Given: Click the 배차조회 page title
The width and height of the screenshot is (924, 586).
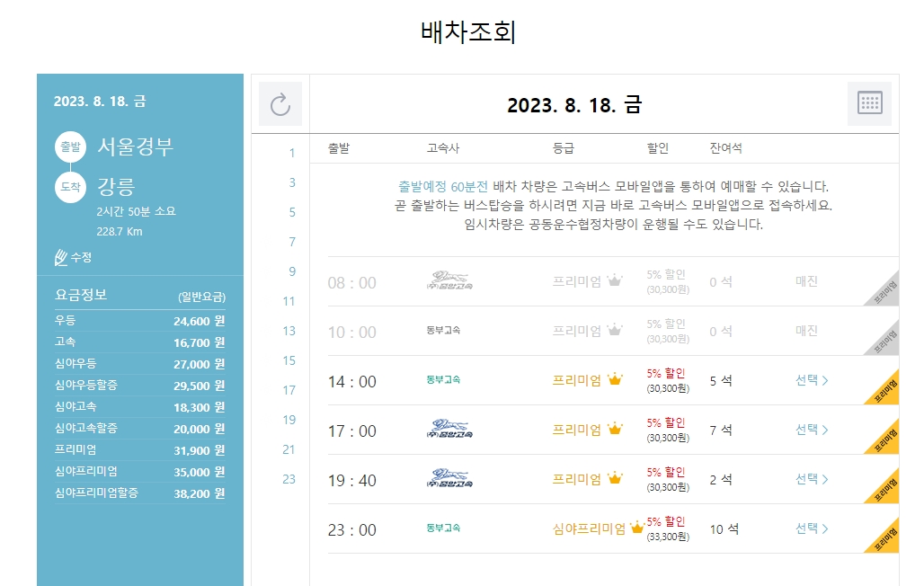Looking at the screenshot, I should click(468, 31).
